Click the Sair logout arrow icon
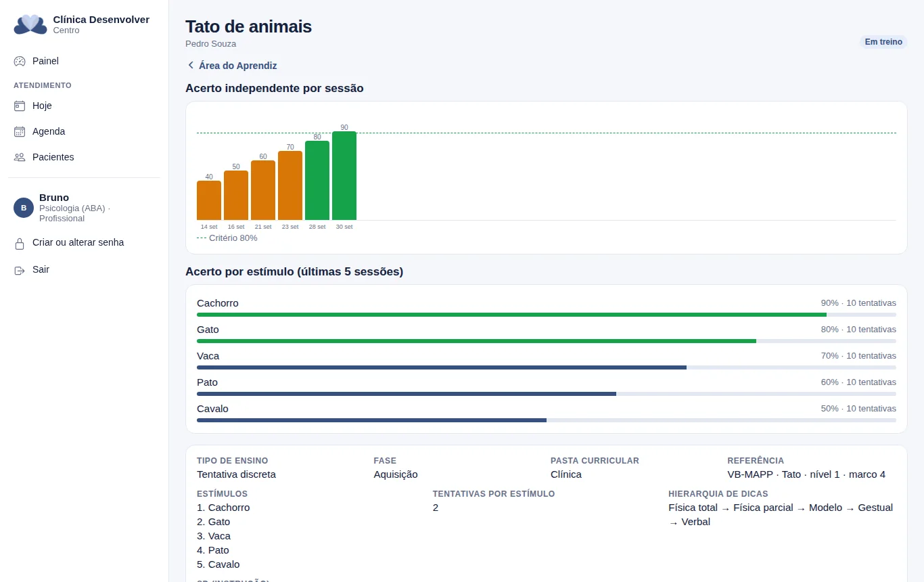The height and width of the screenshot is (582, 924). coord(20,270)
